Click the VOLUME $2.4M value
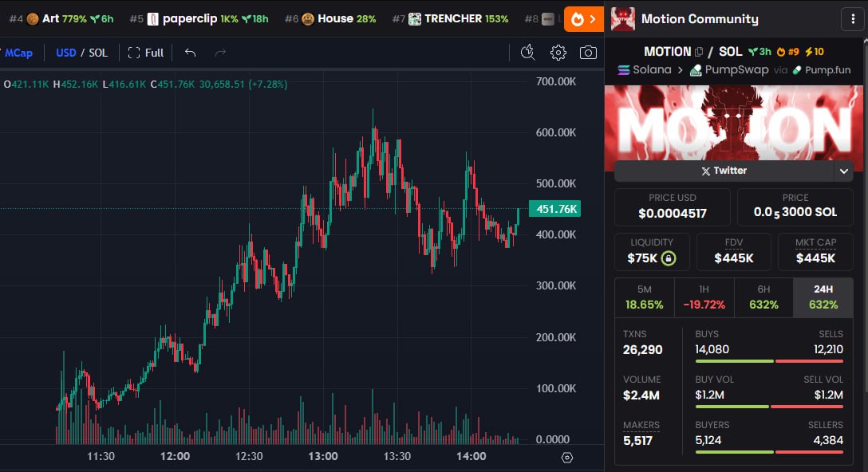The width and height of the screenshot is (868, 472). [641, 395]
